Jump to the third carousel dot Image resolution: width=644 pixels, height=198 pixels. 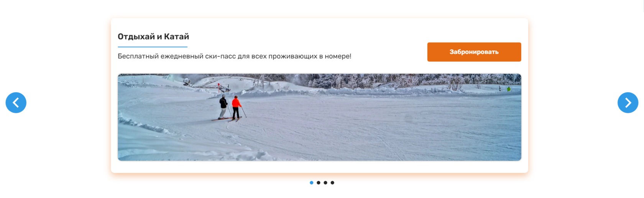point(325,183)
